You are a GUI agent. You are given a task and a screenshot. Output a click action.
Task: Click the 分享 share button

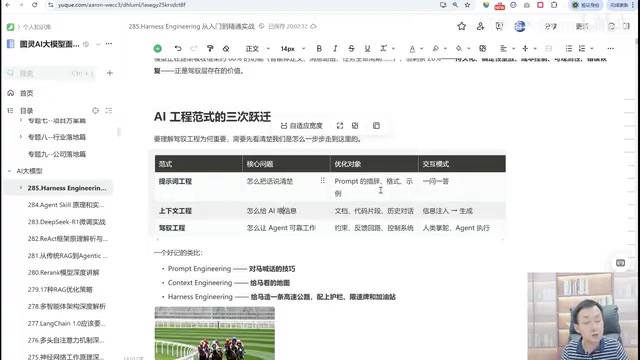tap(551, 27)
